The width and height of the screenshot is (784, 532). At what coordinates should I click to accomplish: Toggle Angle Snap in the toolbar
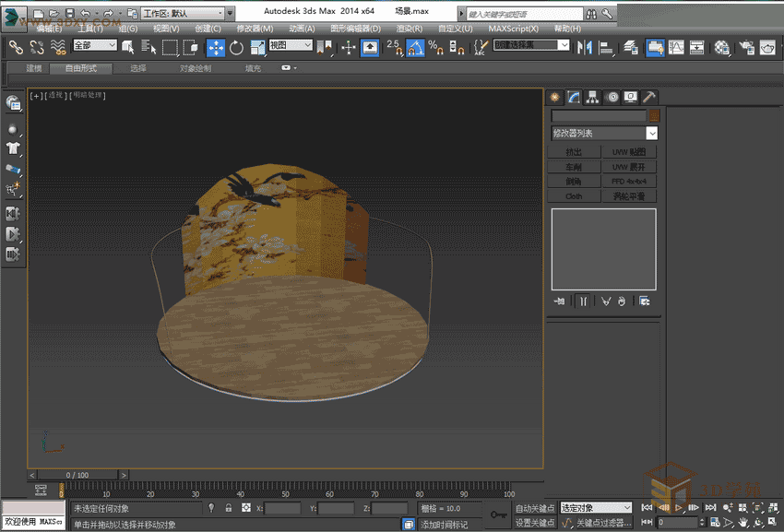tap(414, 48)
